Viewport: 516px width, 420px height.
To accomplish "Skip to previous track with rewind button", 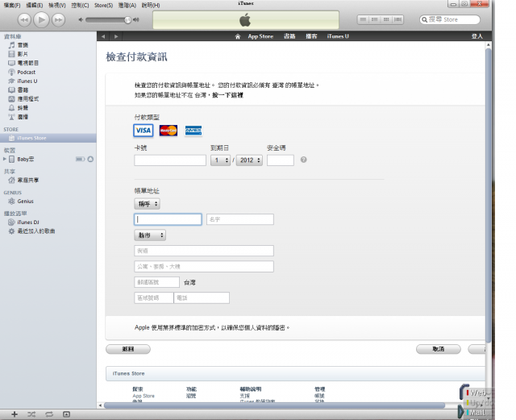I will click(x=24, y=19).
